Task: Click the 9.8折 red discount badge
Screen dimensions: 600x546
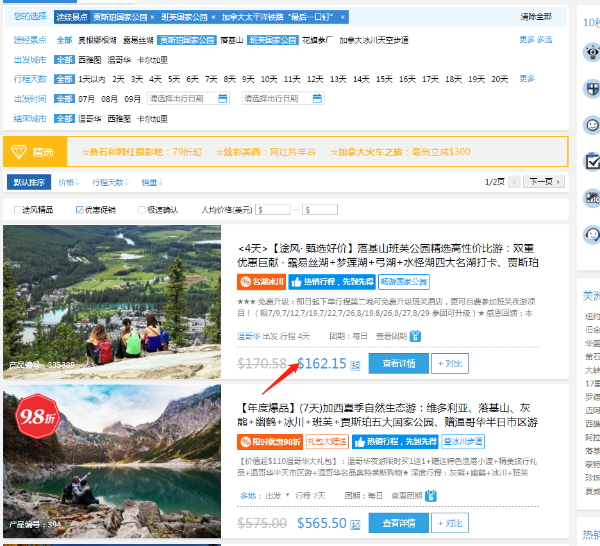Action: click(37, 416)
